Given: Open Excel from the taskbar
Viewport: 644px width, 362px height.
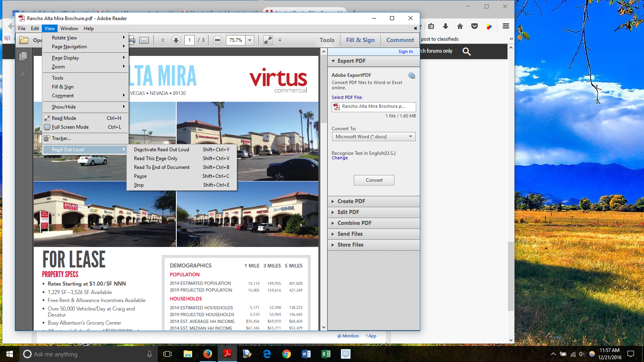Looking at the screenshot, I should click(x=326, y=354).
